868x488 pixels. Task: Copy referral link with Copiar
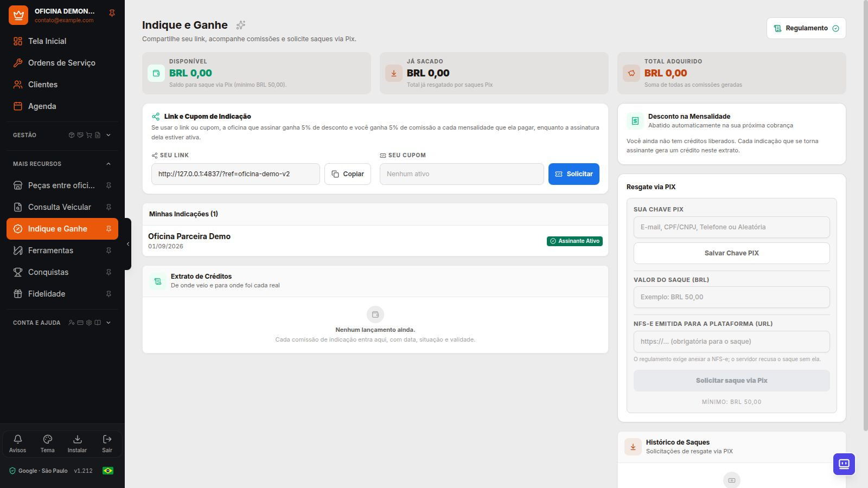tap(348, 174)
